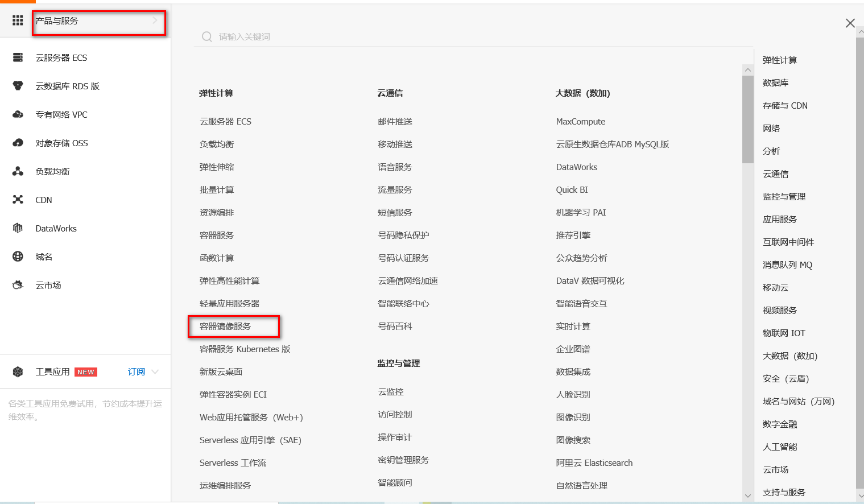Select 安全（云盾）category on the right
The width and height of the screenshot is (864, 504).
coord(786,378)
